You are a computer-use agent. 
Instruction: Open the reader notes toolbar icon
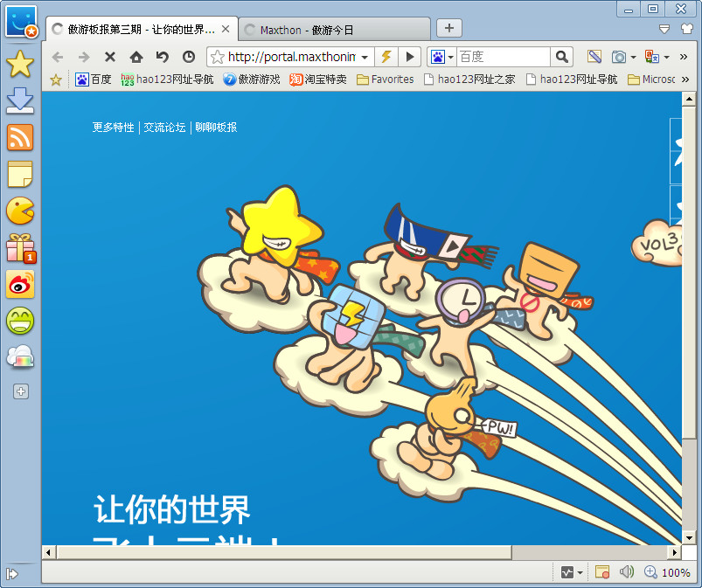tap(594, 57)
